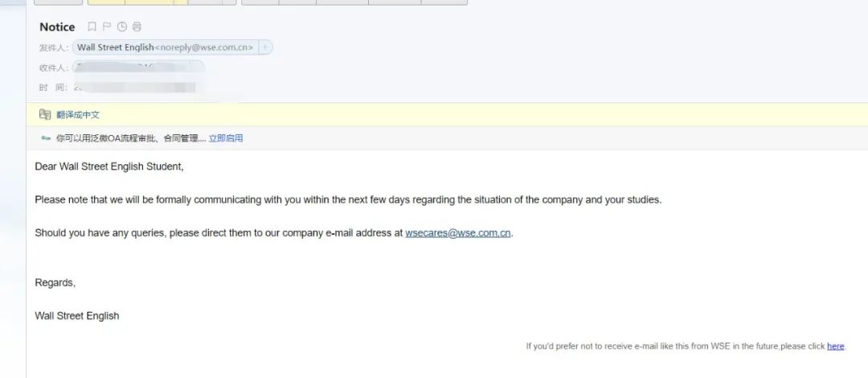Click the "Dear Wall Street English Student" greeting

[x=109, y=166]
